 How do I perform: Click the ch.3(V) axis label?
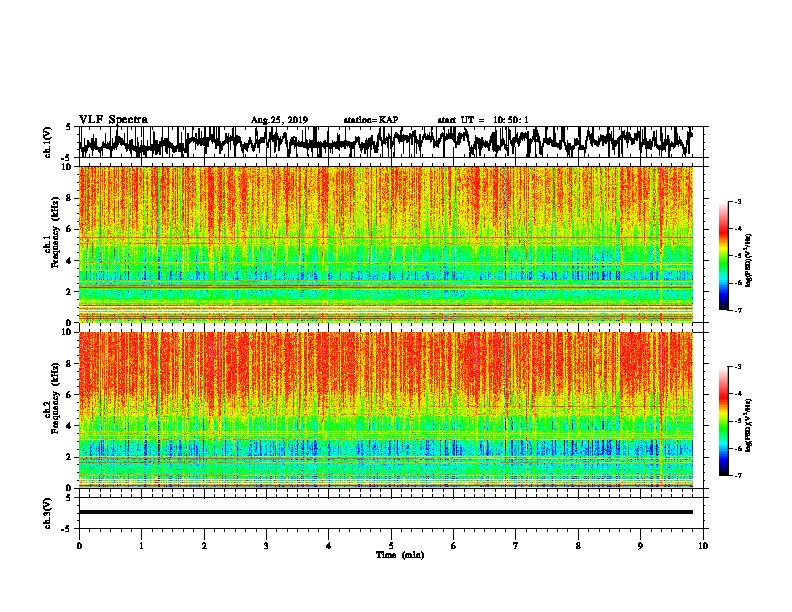[x=47, y=514]
